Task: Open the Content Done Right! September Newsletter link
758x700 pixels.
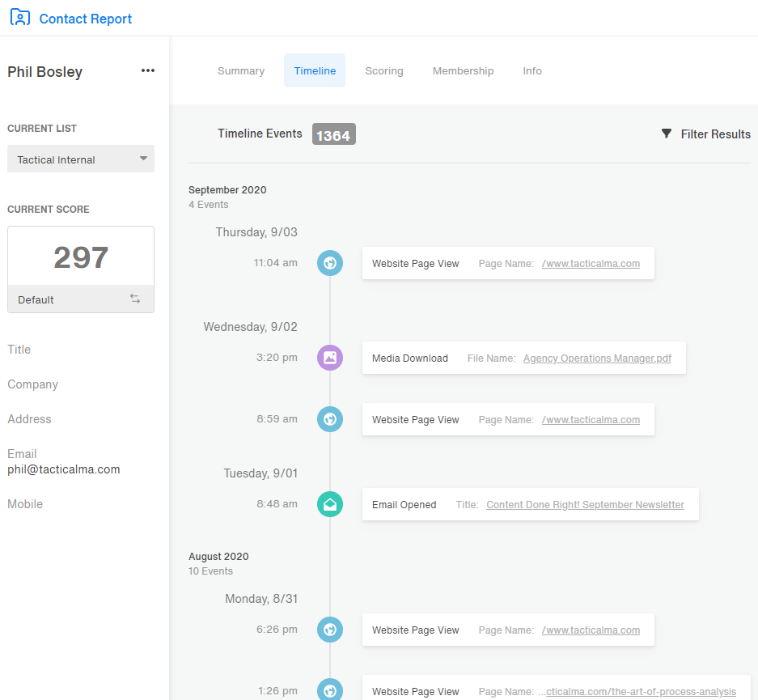Action: coord(585,505)
